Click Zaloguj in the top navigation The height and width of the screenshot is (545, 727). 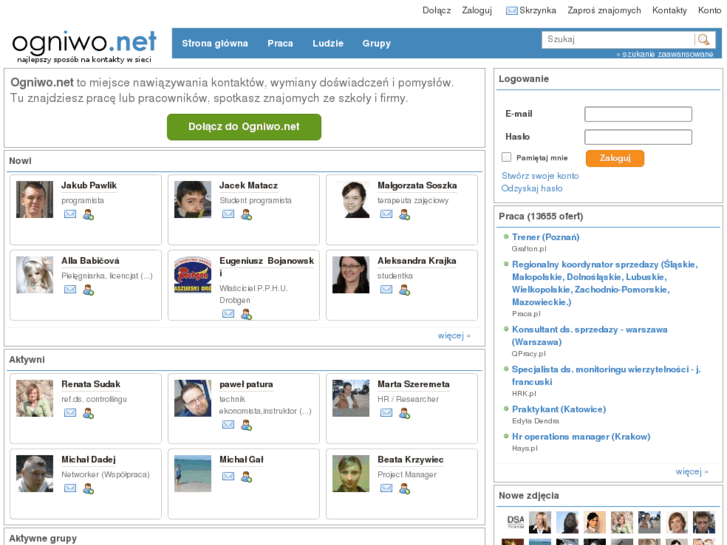pyautogui.click(x=477, y=10)
